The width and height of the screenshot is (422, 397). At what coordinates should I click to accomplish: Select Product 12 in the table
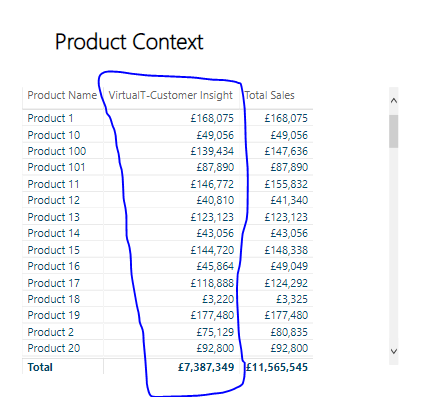coord(54,200)
